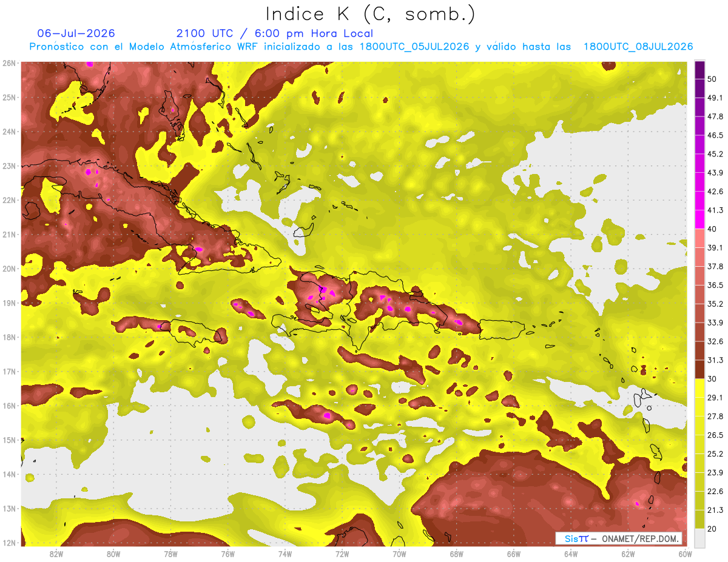Click the colorbar value "27.8"
The width and height of the screenshot is (728, 562).
[716, 416]
